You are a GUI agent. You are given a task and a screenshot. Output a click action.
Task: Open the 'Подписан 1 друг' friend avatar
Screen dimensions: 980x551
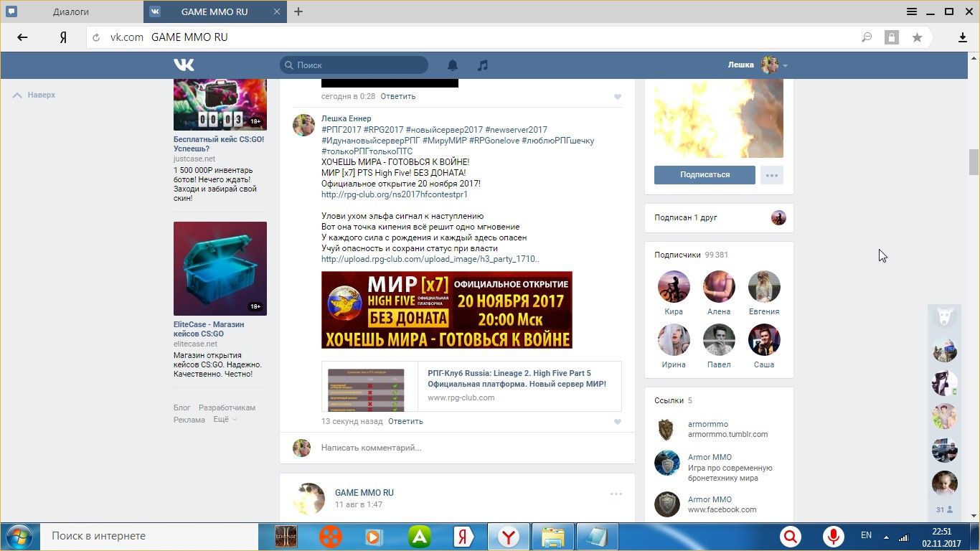point(778,217)
